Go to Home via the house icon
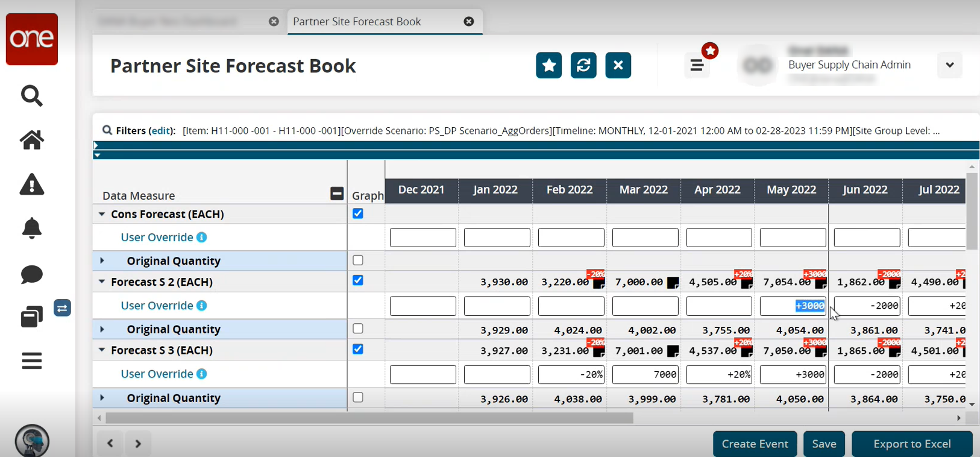Viewport: 980px width, 457px height. pos(32,140)
